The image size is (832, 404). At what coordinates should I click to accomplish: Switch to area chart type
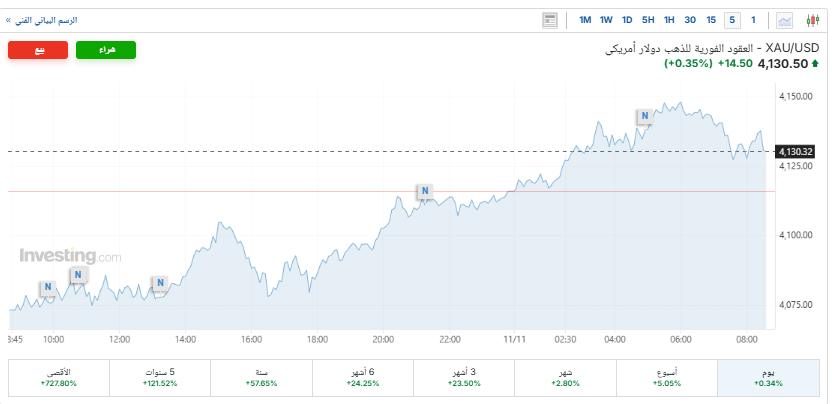point(785,20)
